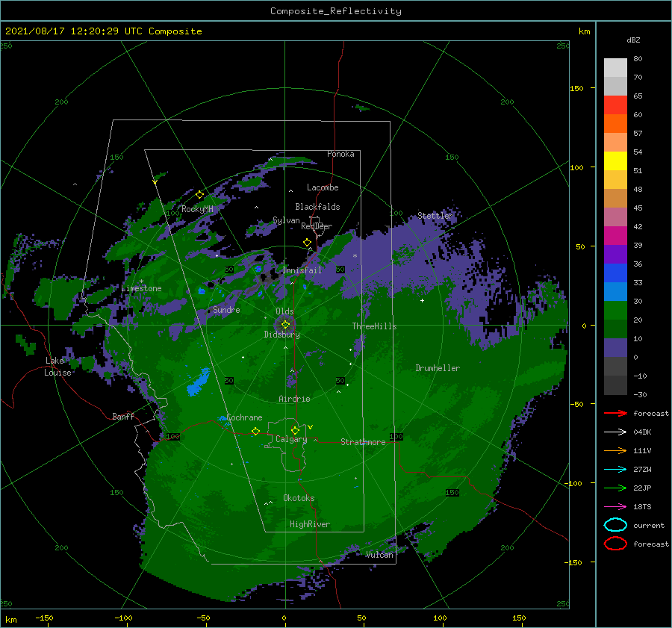Click the yellow V marker right of Calgary
Viewport: 672px width, 628px height.
click(x=311, y=427)
